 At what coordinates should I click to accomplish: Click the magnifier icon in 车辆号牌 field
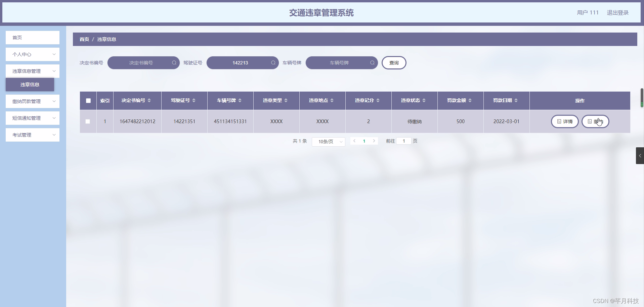[373, 63]
